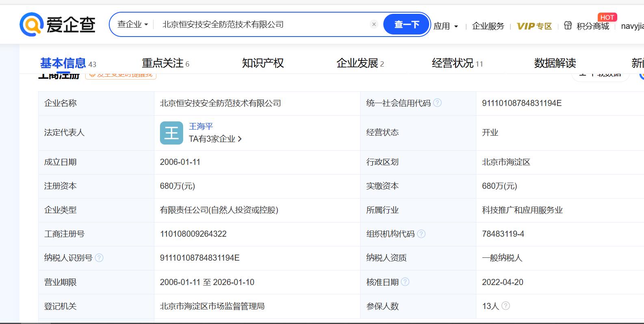
Task: Click the 法定代表人 label
Action: pyautogui.click(x=64, y=132)
